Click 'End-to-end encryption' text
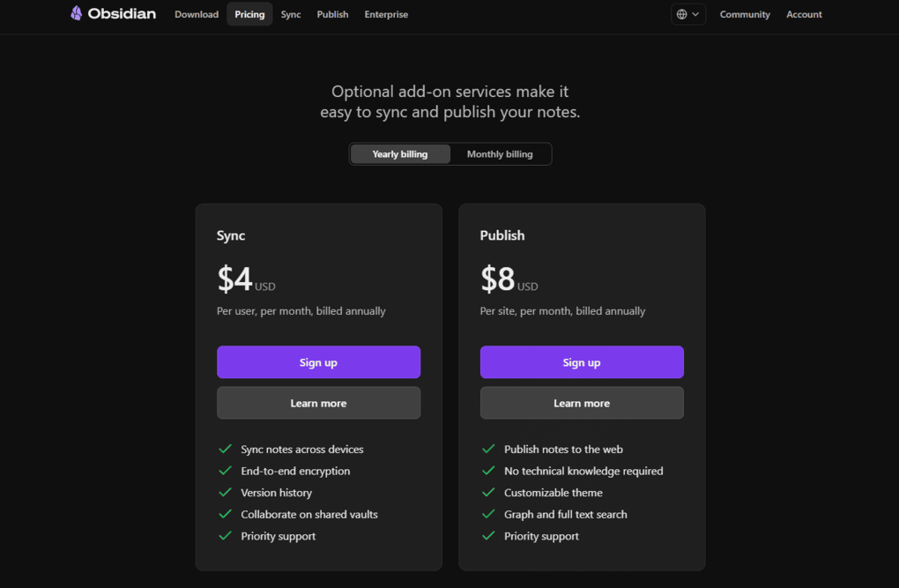Viewport: 899px width, 588px height. [x=295, y=471]
